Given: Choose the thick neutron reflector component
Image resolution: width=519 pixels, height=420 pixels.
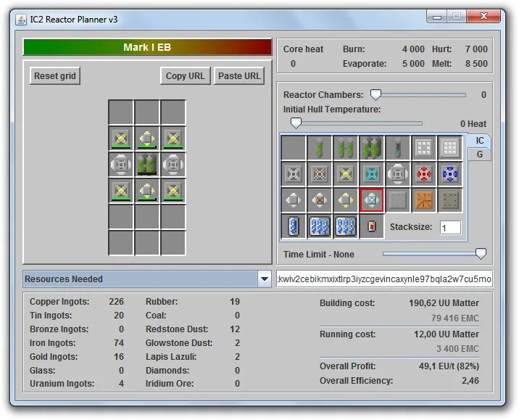Looking at the screenshot, I should 450,148.
